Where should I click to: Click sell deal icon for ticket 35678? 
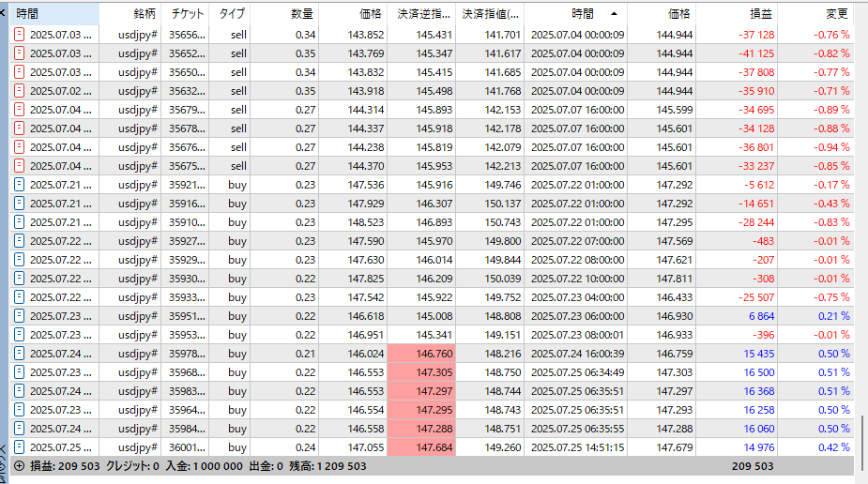click(19, 129)
